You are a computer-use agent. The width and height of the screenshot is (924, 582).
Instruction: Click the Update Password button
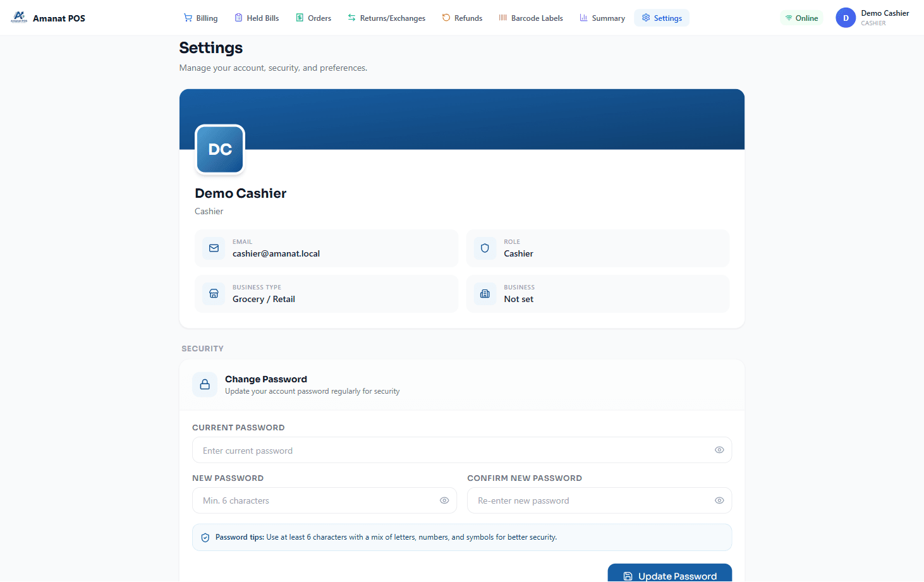pos(670,573)
